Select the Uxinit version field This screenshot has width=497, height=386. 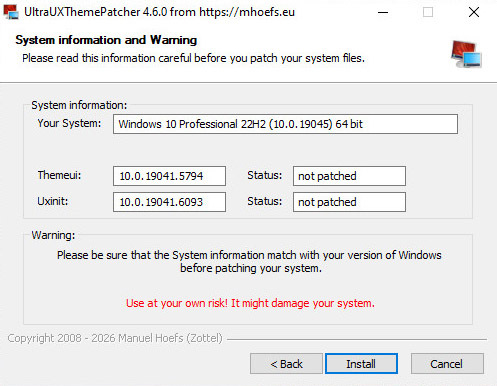(169, 202)
